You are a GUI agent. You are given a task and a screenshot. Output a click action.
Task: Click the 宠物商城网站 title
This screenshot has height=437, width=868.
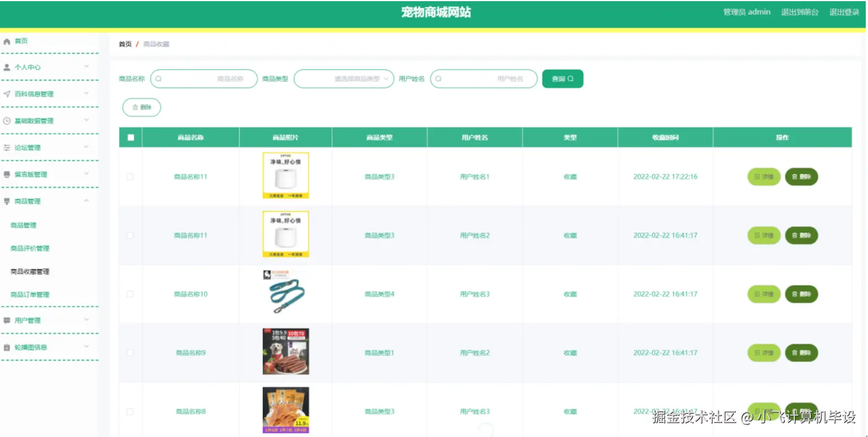tap(436, 12)
